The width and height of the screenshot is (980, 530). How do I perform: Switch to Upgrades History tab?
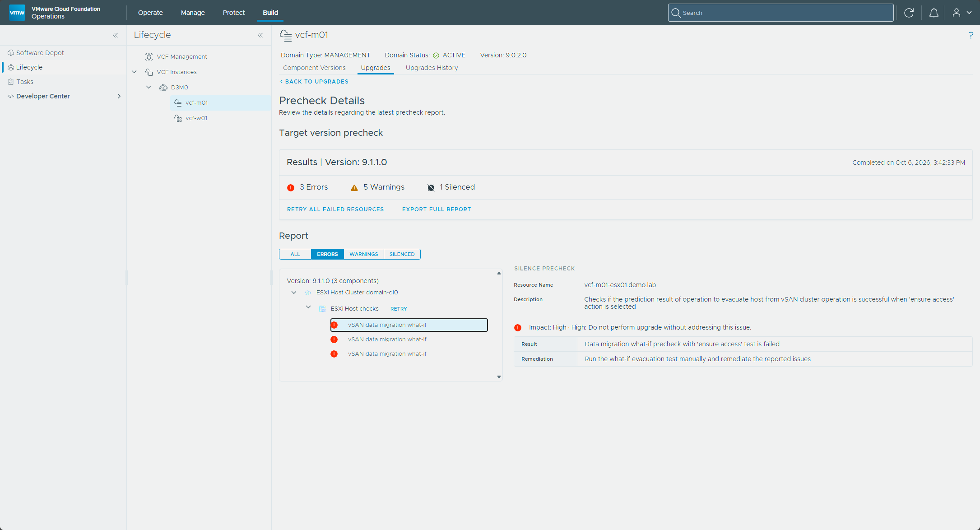point(432,68)
